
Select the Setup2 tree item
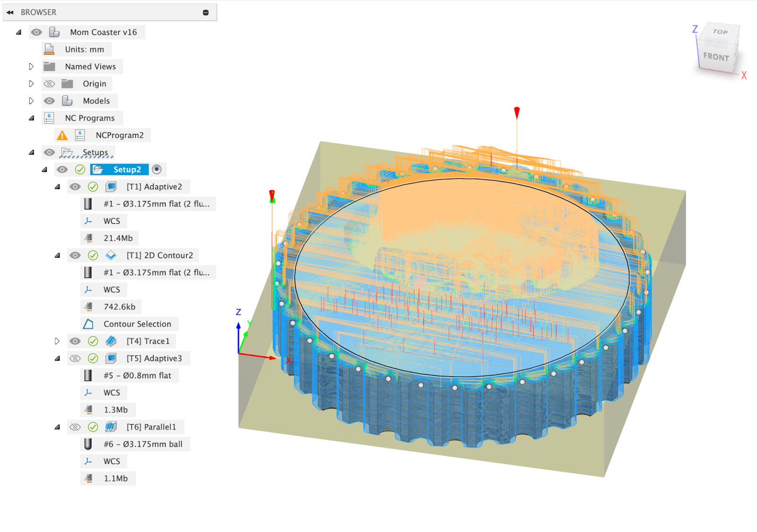click(x=126, y=169)
